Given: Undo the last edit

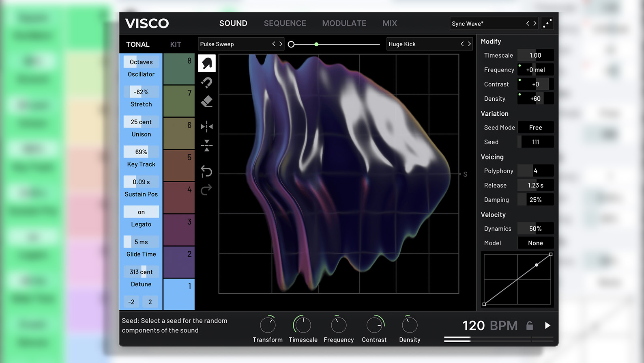Looking at the screenshot, I should 206,171.
